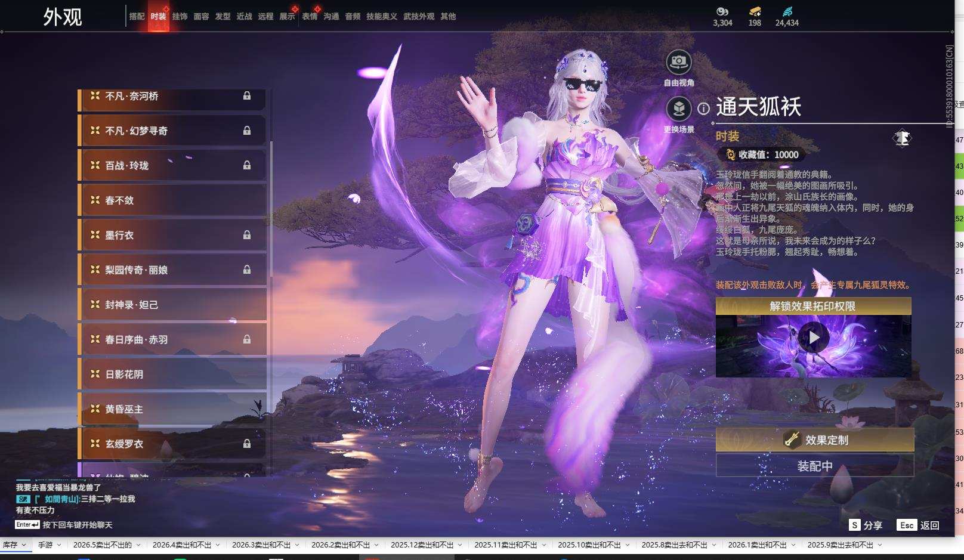Screen dimensions: 964x560
Task: Switch to the 其他 tab
Action: (448, 17)
